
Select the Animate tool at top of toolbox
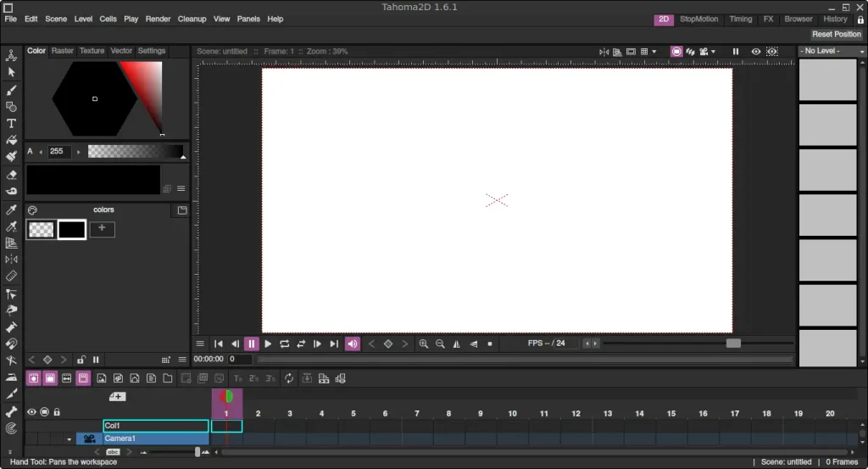click(x=11, y=55)
